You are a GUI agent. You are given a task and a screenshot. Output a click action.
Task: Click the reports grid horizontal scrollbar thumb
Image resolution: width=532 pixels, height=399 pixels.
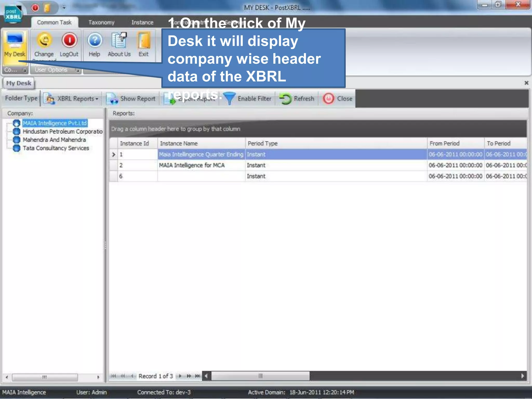pyautogui.click(x=260, y=376)
